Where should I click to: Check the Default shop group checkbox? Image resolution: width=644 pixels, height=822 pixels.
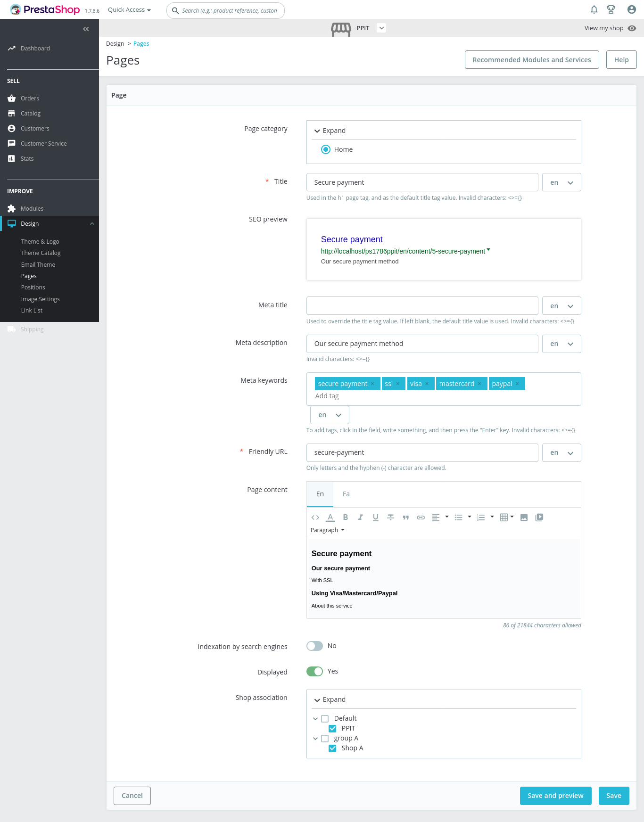(x=325, y=719)
